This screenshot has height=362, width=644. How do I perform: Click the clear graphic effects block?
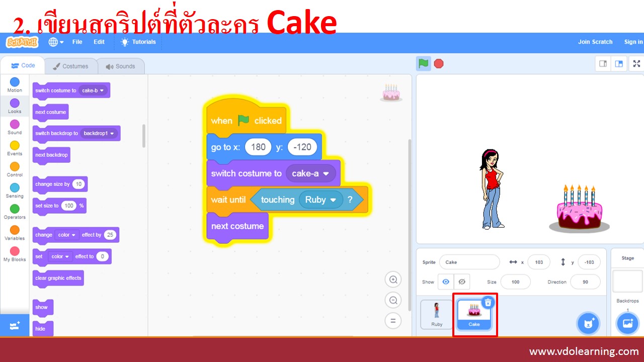(58, 278)
